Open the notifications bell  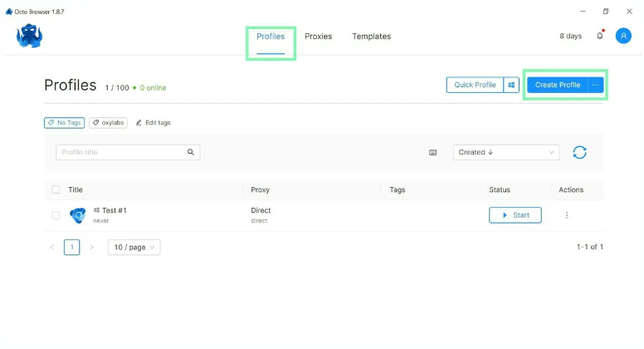[600, 36]
